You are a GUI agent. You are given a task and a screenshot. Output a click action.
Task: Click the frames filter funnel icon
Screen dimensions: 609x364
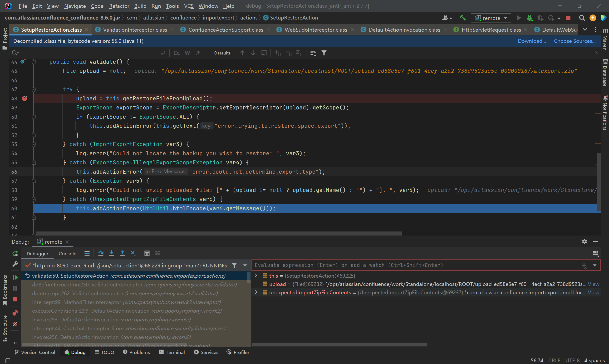(234, 266)
